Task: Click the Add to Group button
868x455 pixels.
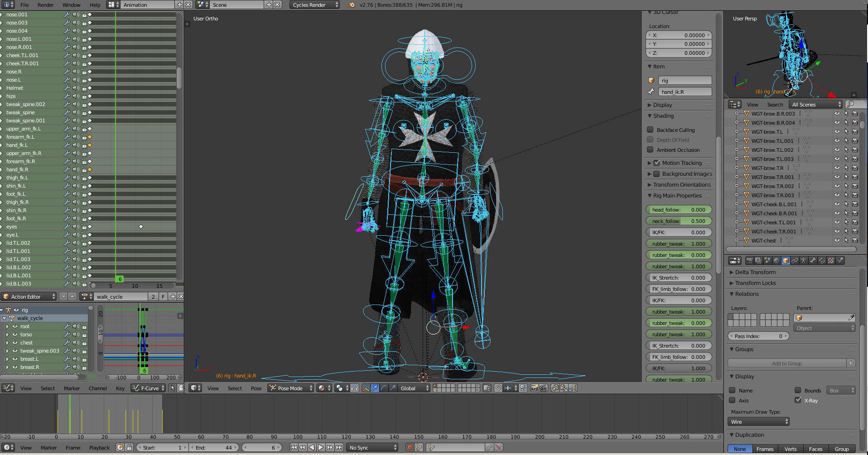Action: (x=787, y=363)
